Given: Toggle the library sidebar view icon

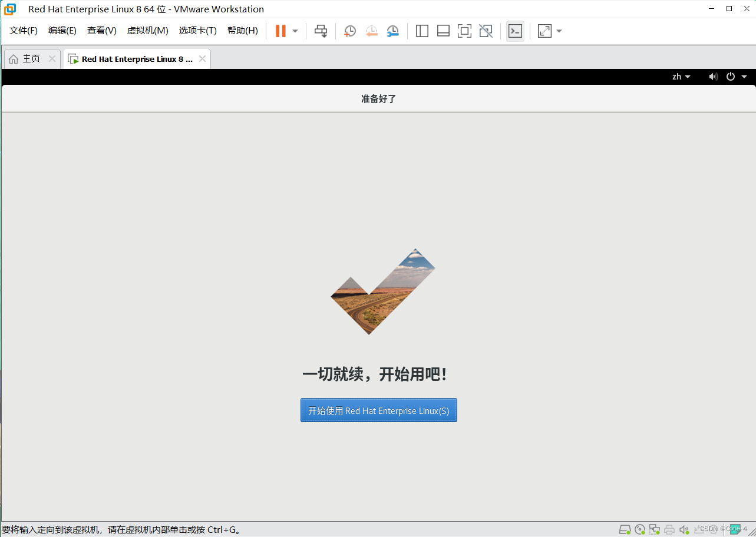Looking at the screenshot, I should (422, 31).
